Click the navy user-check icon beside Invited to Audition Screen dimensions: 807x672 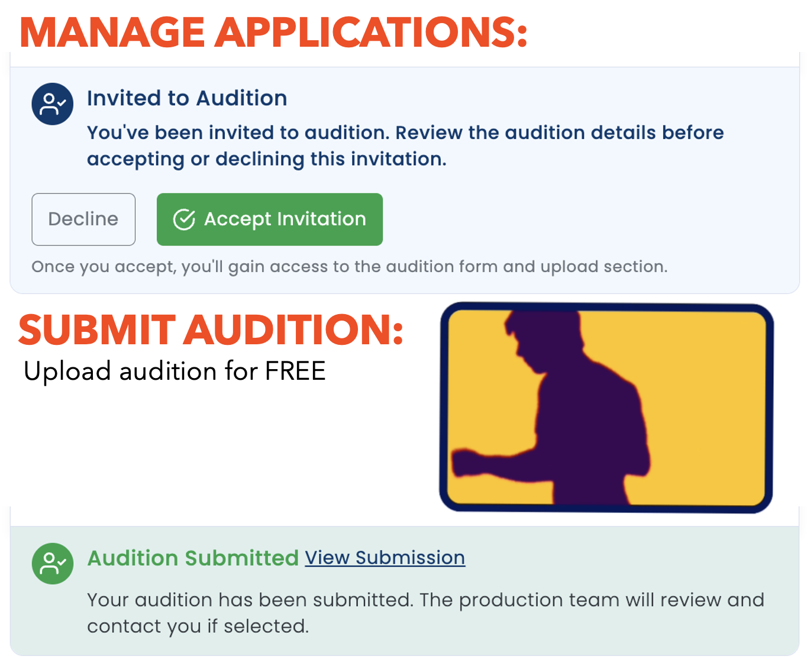[53, 104]
